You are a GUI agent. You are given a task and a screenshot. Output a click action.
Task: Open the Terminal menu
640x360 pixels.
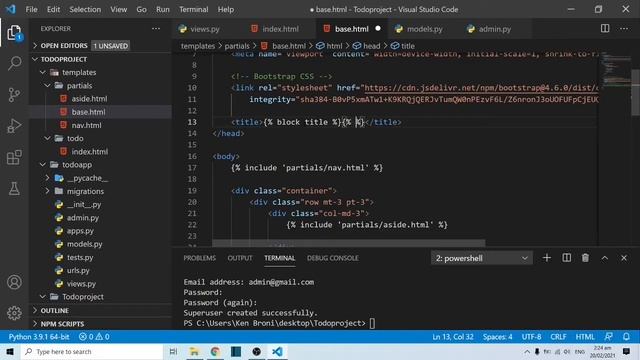[193, 9]
